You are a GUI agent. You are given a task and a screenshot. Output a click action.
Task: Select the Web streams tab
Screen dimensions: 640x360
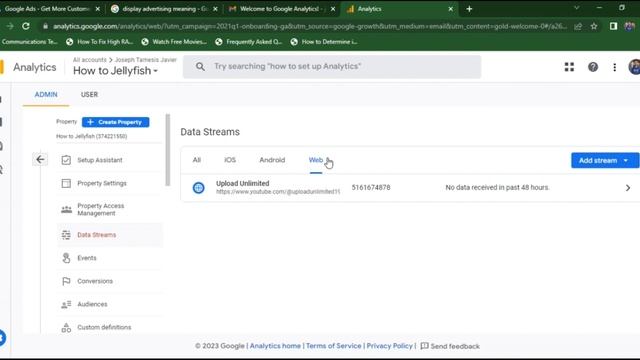(316, 160)
